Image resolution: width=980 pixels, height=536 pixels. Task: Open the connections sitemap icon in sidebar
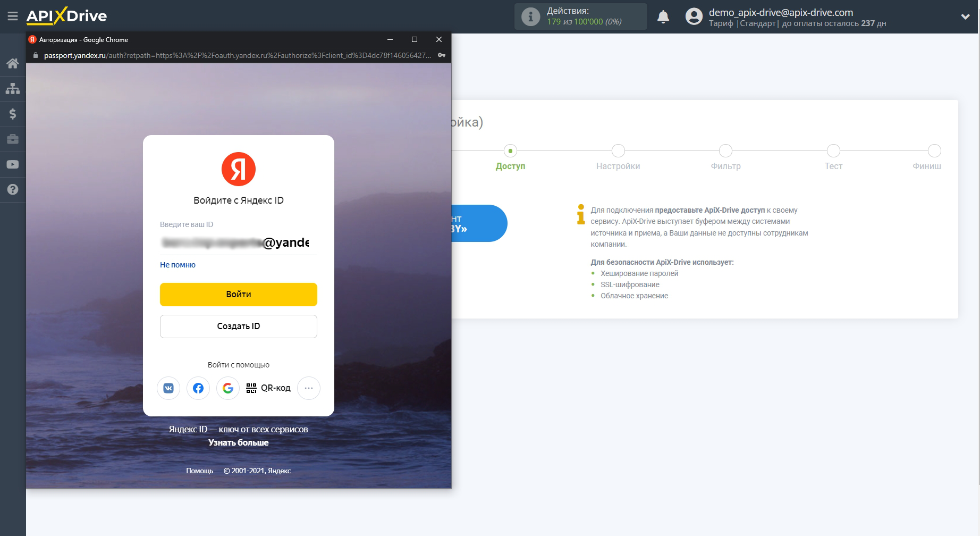click(13, 88)
